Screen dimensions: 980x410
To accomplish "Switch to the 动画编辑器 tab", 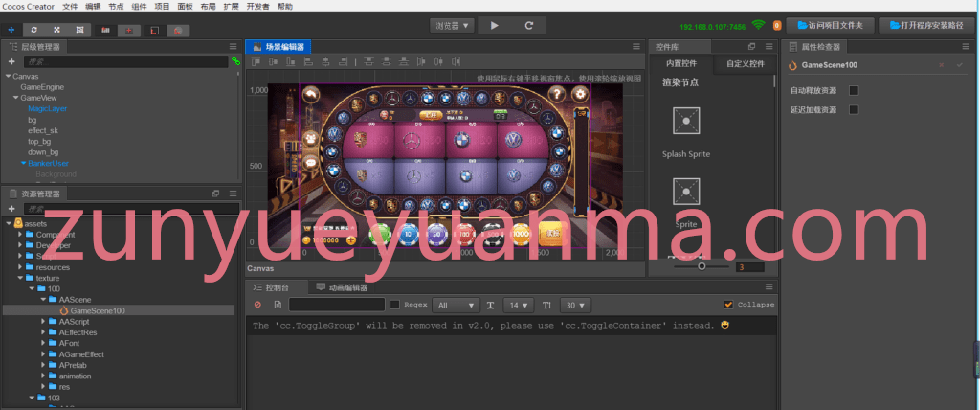I will [x=342, y=288].
